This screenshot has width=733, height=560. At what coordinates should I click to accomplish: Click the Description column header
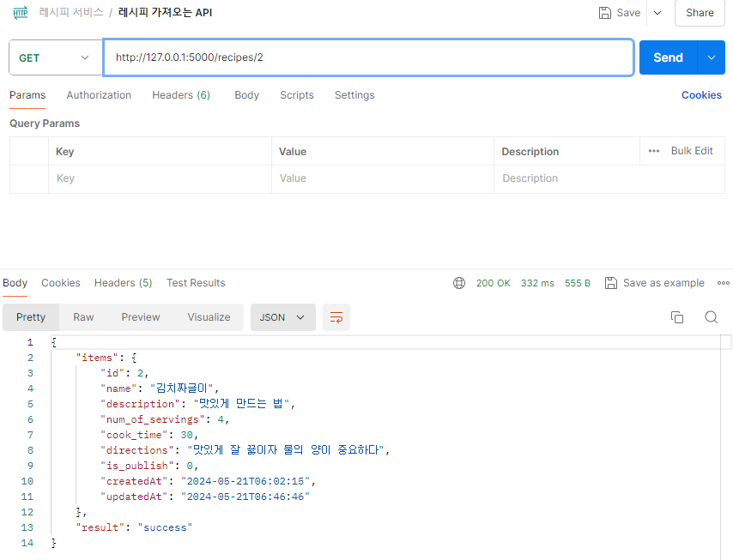(x=530, y=151)
